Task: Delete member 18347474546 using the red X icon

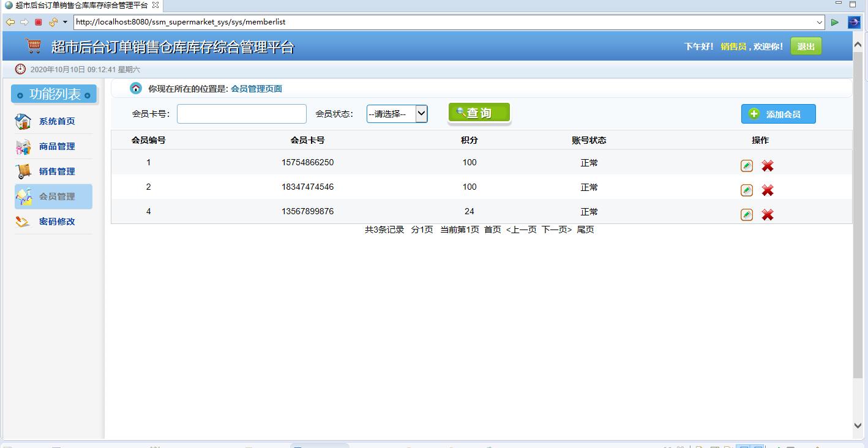Action: point(767,190)
